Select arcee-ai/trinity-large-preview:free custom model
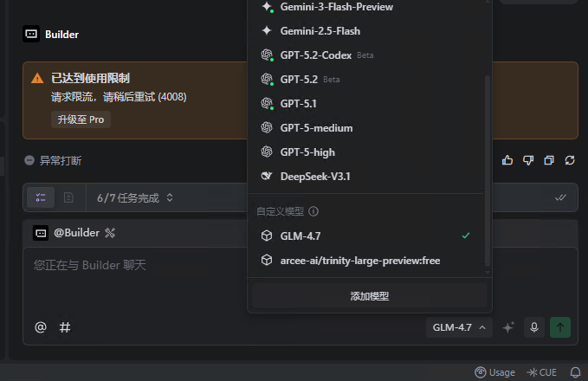 (x=359, y=260)
